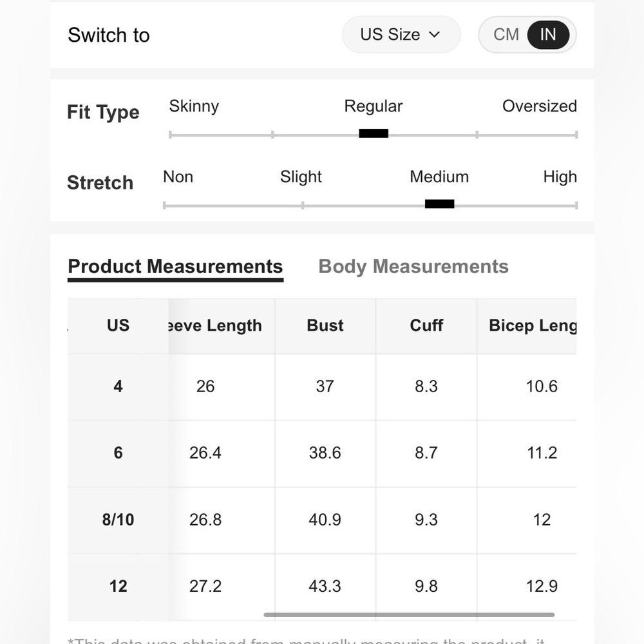Screen dimensions: 644x644
Task: Open the US Size dropdown
Action: click(x=401, y=35)
